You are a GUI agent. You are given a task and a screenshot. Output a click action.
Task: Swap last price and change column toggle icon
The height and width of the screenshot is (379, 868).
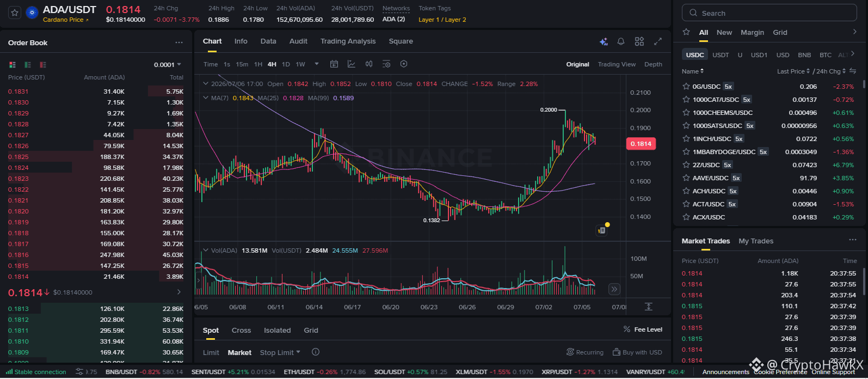853,71
